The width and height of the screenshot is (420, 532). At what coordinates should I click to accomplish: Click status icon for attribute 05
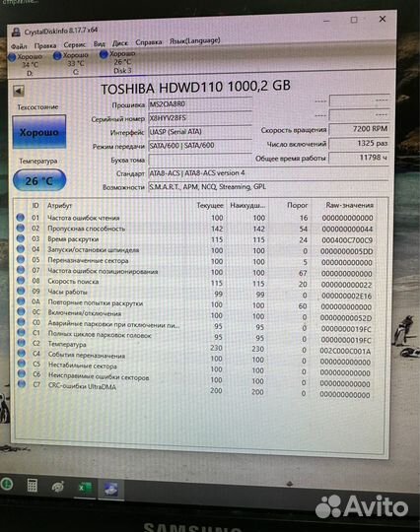(x=21, y=259)
